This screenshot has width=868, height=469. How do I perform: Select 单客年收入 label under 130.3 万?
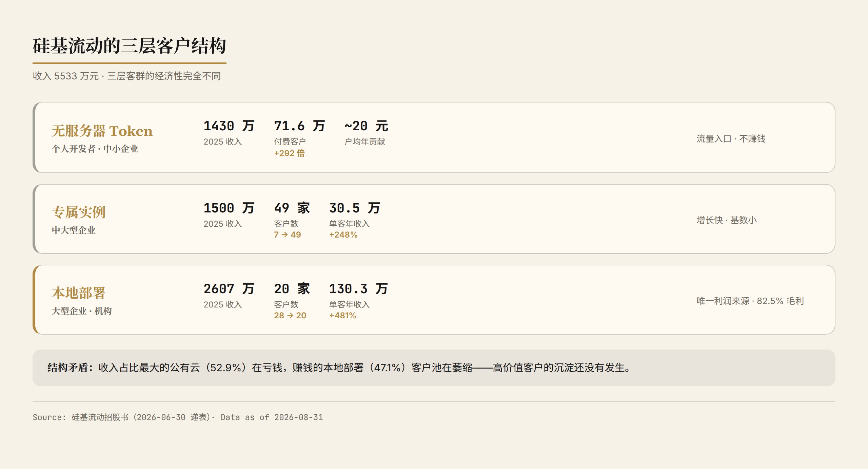(x=349, y=304)
